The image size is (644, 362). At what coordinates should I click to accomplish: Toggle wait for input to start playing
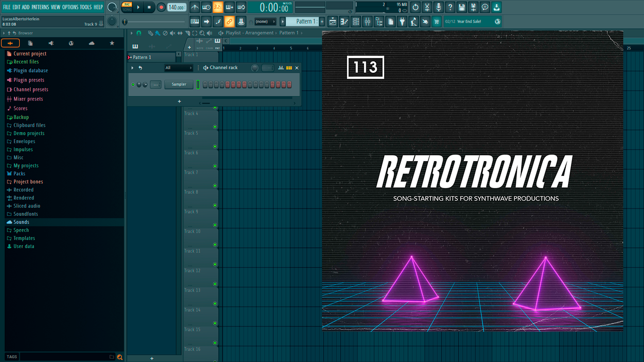pos(206,7)
